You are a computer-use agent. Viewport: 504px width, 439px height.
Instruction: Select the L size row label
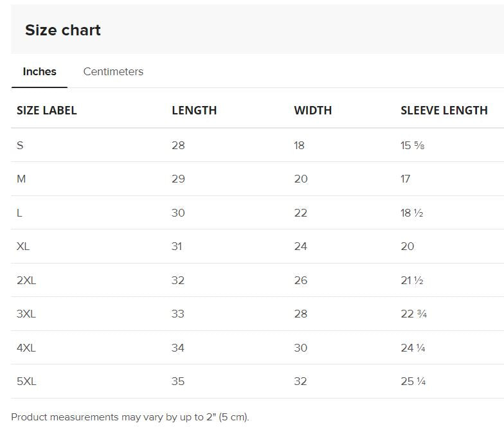pos(20,213)
